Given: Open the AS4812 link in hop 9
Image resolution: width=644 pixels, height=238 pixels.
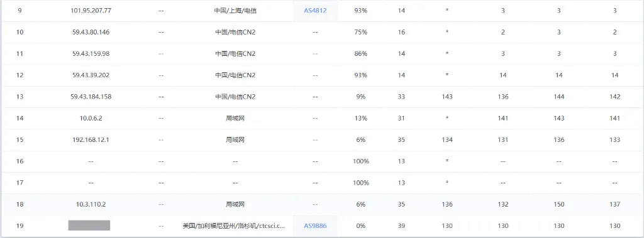Looking at the screenshot, I should (x=315, y=11).
